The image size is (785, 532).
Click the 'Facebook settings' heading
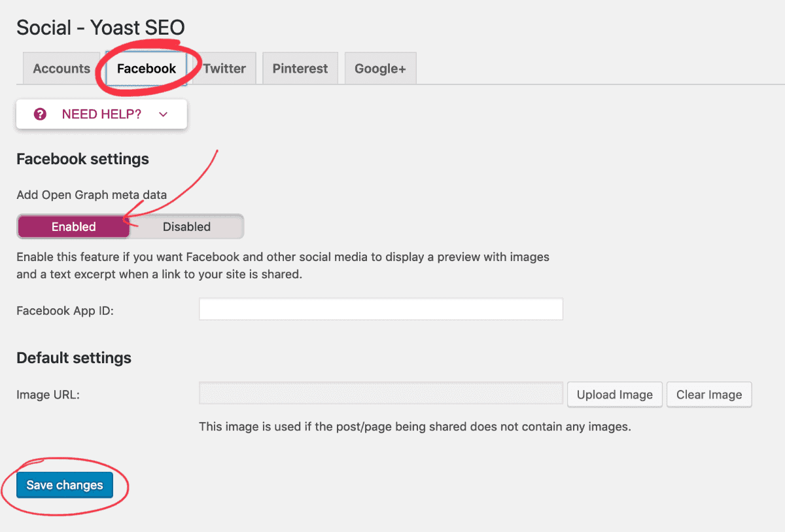tap(82, 159)
